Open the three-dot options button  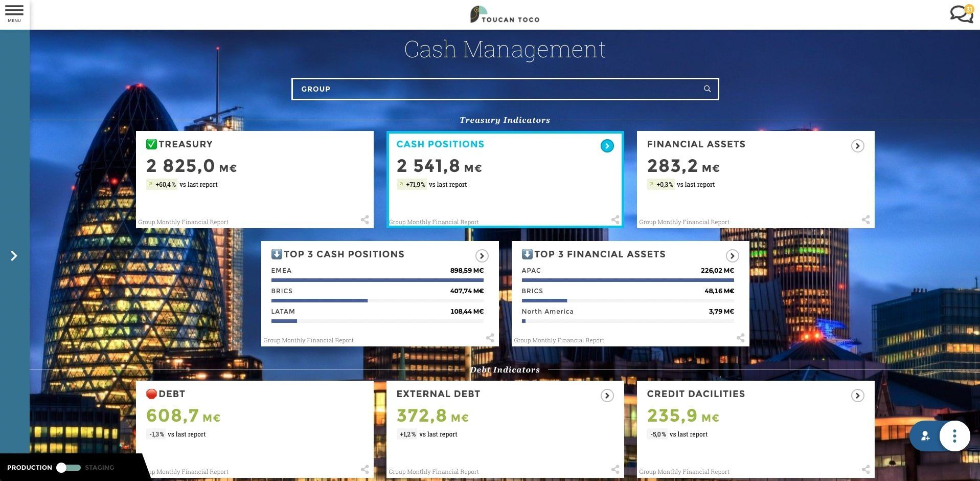pyautogui.click(x=954, y=436)
